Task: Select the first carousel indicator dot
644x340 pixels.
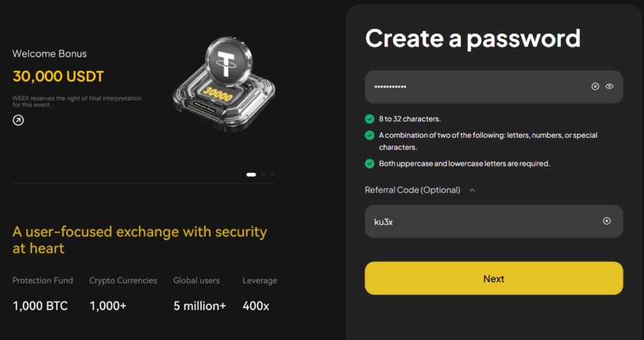Action: pyautogui.click(x=251, y=175)
